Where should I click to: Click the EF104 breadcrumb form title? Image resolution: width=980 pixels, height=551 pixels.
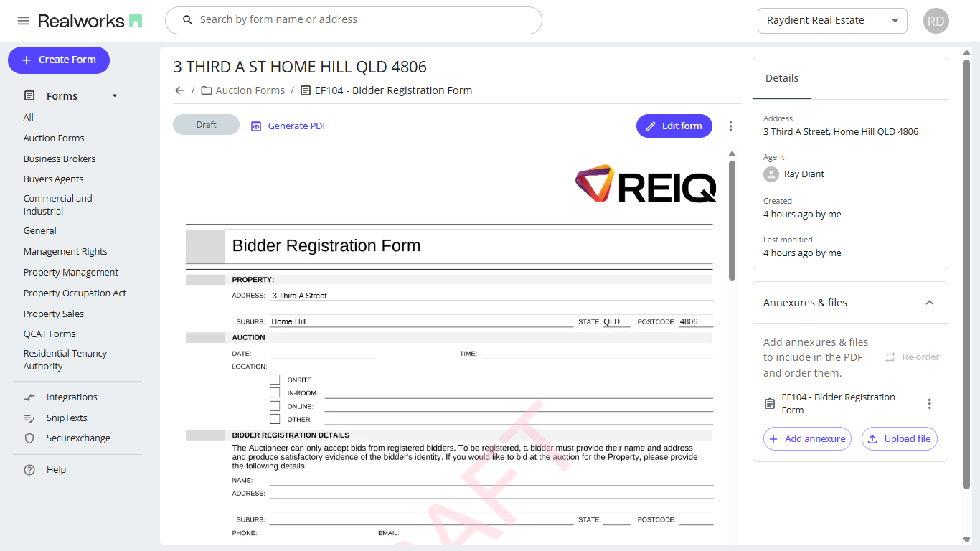393,90
